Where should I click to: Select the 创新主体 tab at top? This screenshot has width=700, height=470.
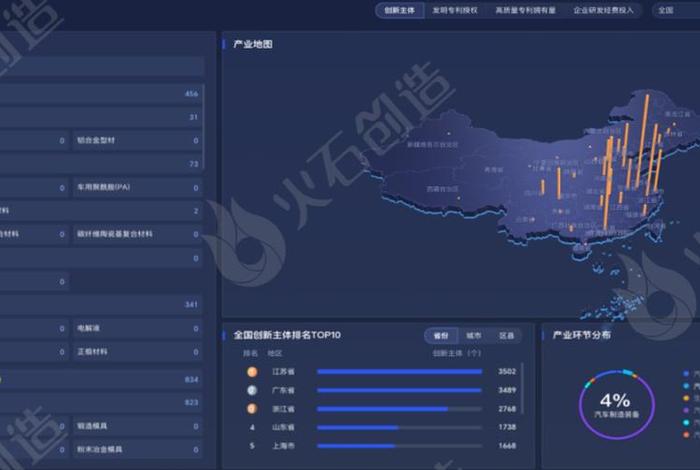pos(400,10)
